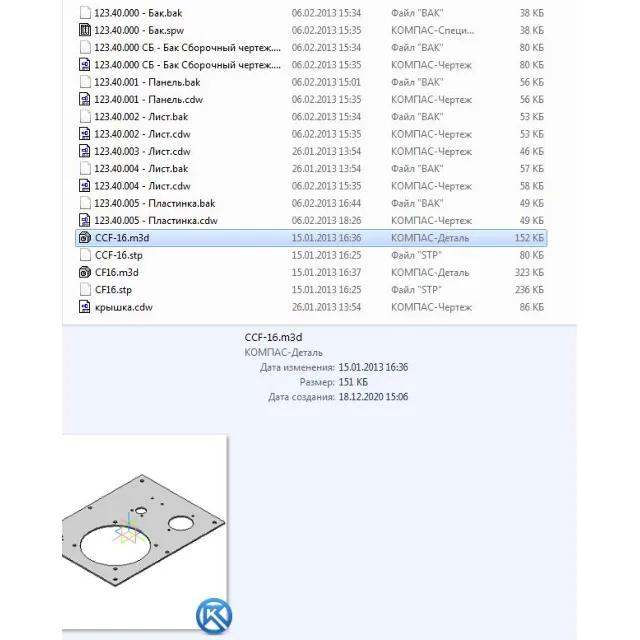Select file name 123.40.003 - Лист.cdw
Image resolution: width=640 pixels, height=640 pixels.
pyautogui.click(x=142, y=151)
